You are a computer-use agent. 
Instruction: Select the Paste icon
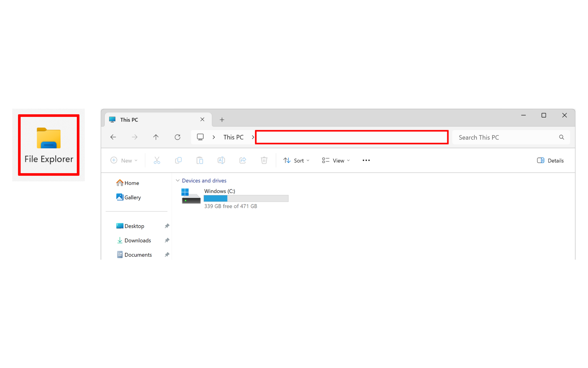pos(200,160)
